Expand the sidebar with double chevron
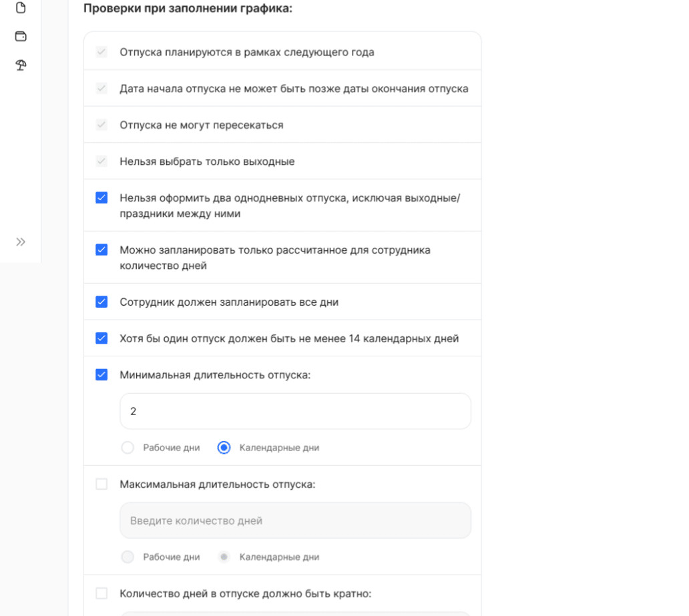689x616 pixels. [x=21, y=242]
